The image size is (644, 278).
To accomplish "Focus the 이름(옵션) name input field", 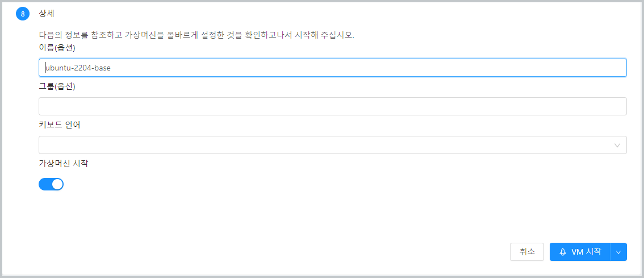I will coord(332,68).
